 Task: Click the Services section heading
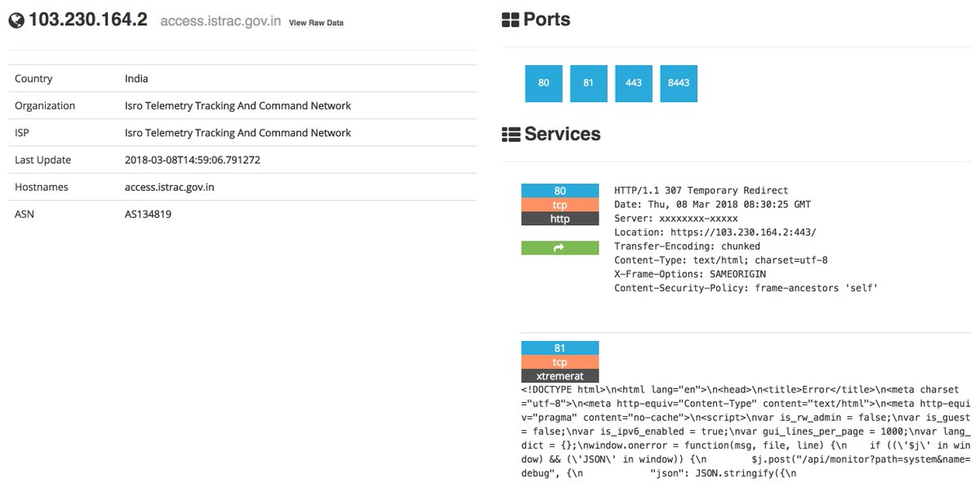pyautogui.click(x=563, y=134)
